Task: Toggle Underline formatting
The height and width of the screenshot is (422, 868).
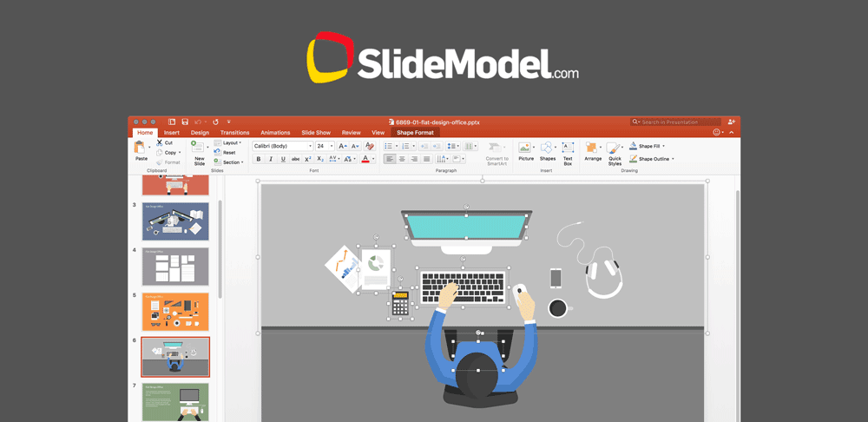Action: pyautogui.click(x=284, y=159)
